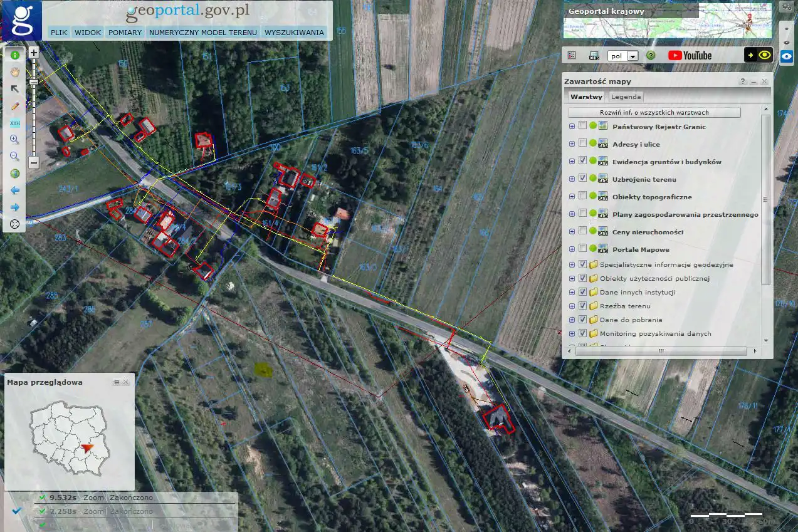
Task: Toggle the yellow eye high-contrast mode
Action: [764, 55]
